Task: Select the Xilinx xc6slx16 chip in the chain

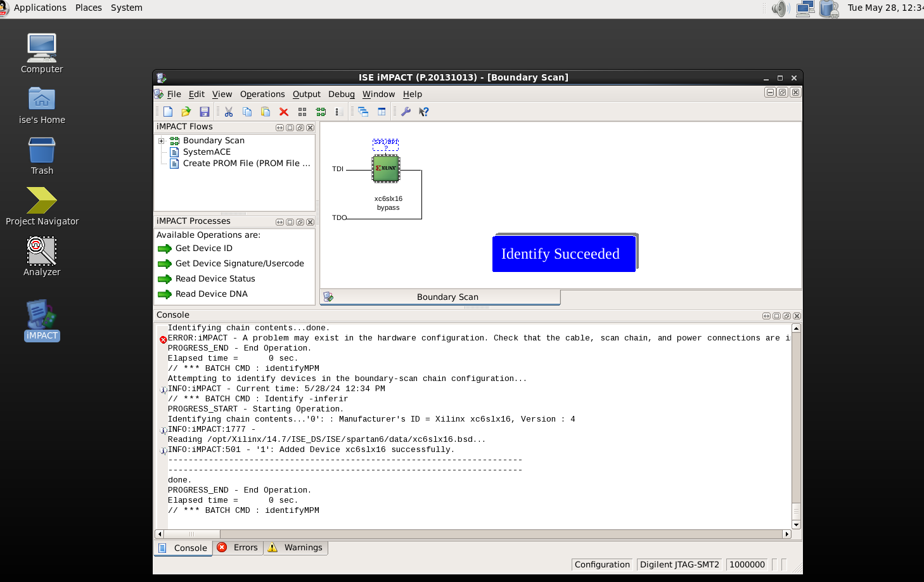Action: tap(385, 169)
